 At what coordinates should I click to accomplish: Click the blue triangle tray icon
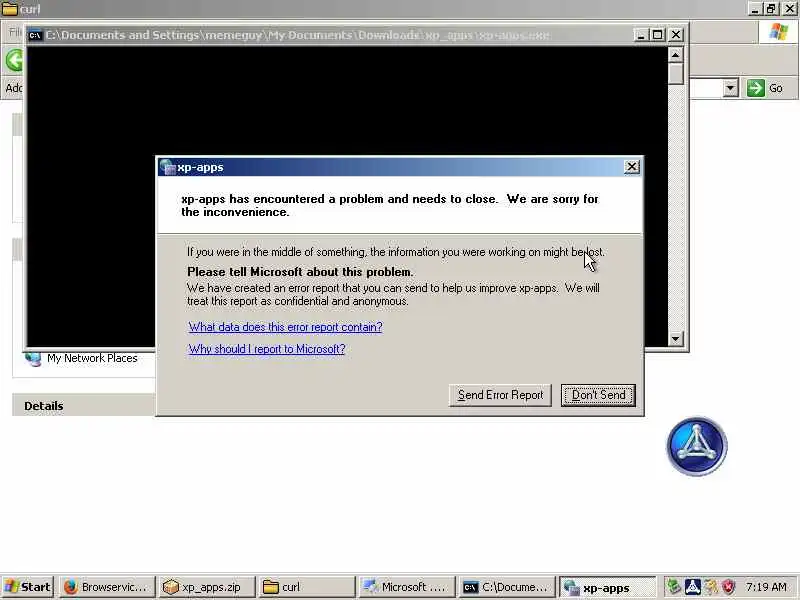coord(693,587)
